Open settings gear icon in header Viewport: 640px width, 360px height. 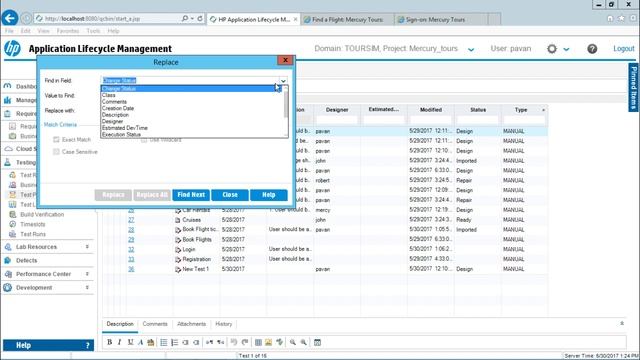(552, 49)
